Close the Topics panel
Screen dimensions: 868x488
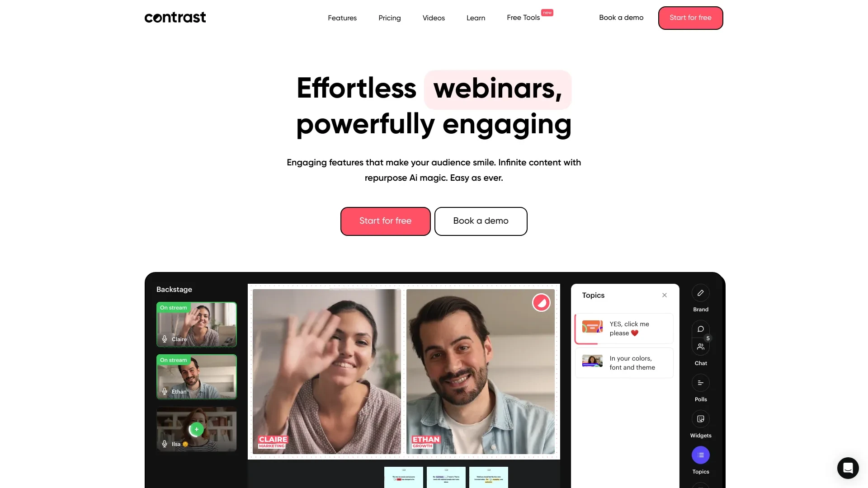coord(665,295)
